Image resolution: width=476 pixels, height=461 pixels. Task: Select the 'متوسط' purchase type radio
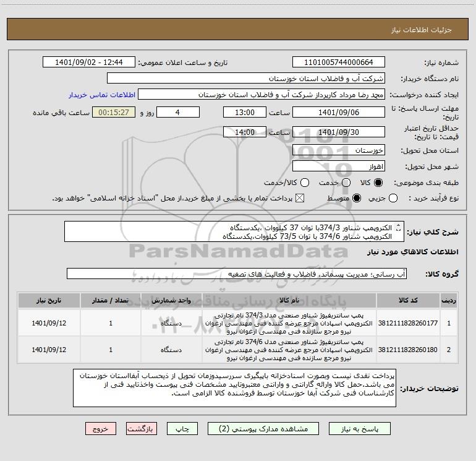click(357, 198)
